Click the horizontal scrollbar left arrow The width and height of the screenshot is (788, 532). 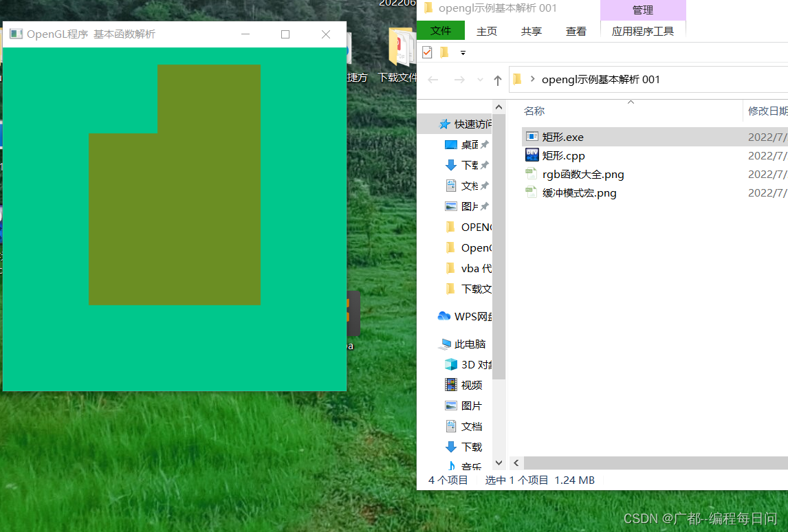point(516,463)
